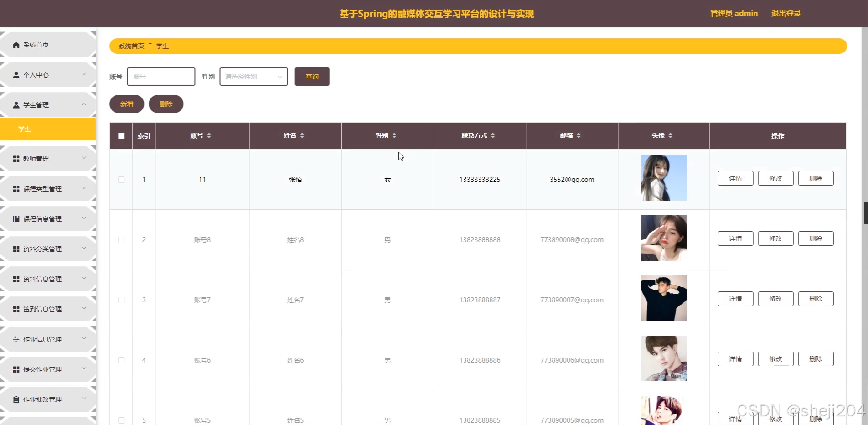868x425 pixels.
Task: Expand the 提交作业管理 menu chevron
Action: pos(84,369)
